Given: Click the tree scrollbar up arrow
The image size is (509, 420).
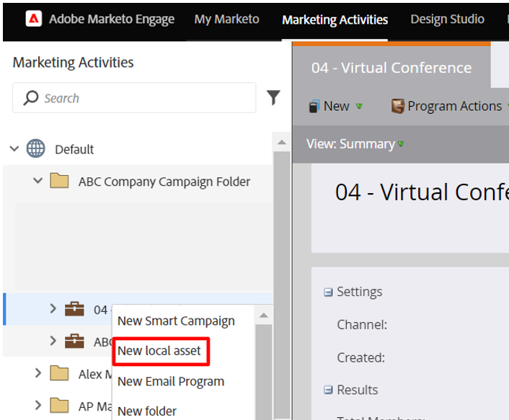Looking at the screenshot, I should (282, 142).
